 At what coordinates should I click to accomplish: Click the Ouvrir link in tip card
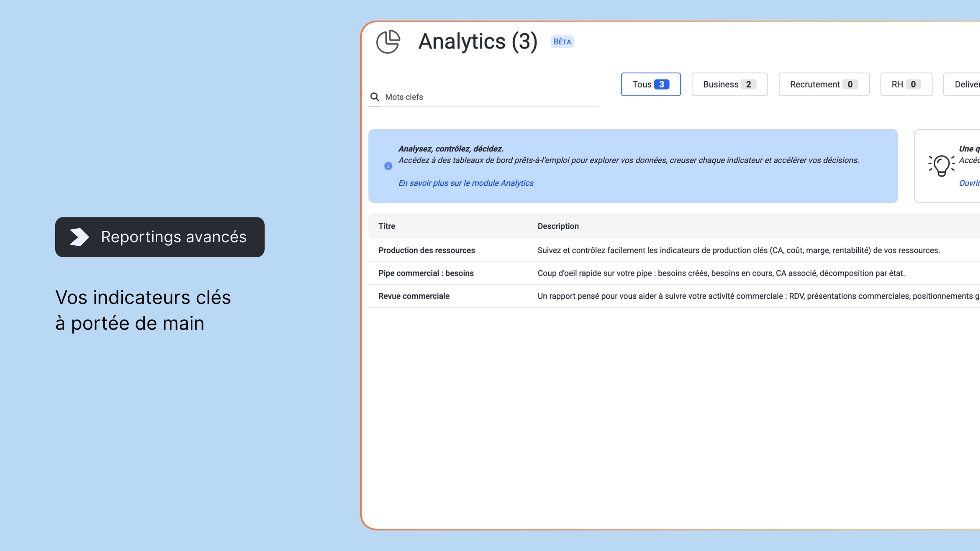click(x=969, y=183)
